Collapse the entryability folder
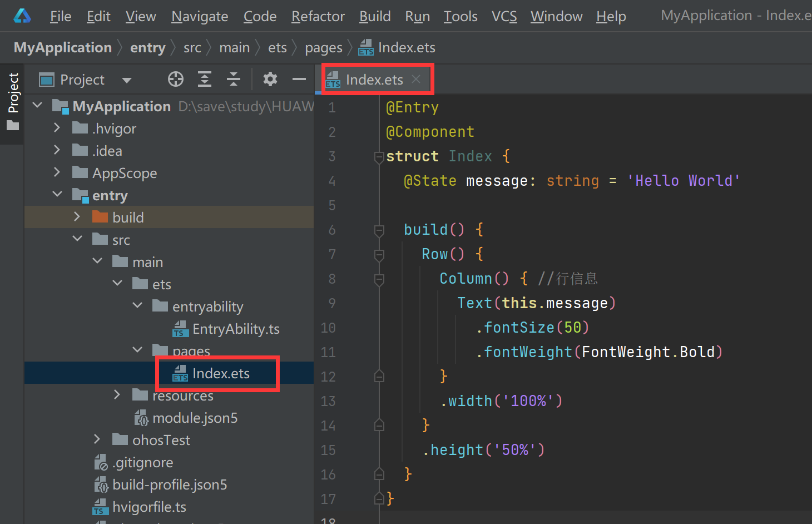Viewport: 812px width, 524px height. [x=137, y=305]
